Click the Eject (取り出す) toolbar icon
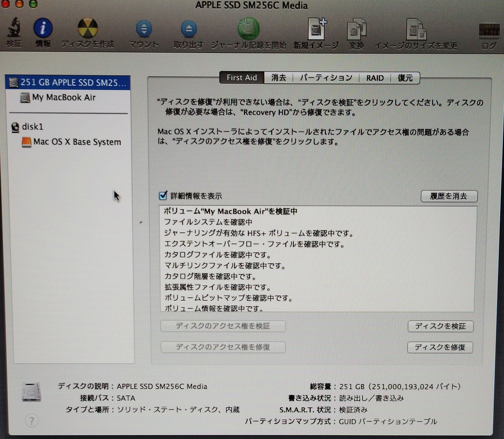This screenshot has width=504, height=439. (189, 29)
